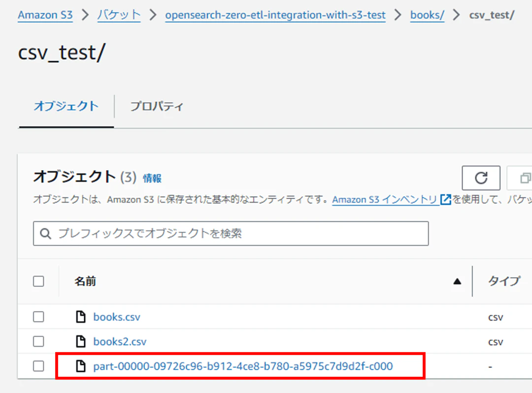Navigate to the books/ breadcrumb folder

click(427, 15)
